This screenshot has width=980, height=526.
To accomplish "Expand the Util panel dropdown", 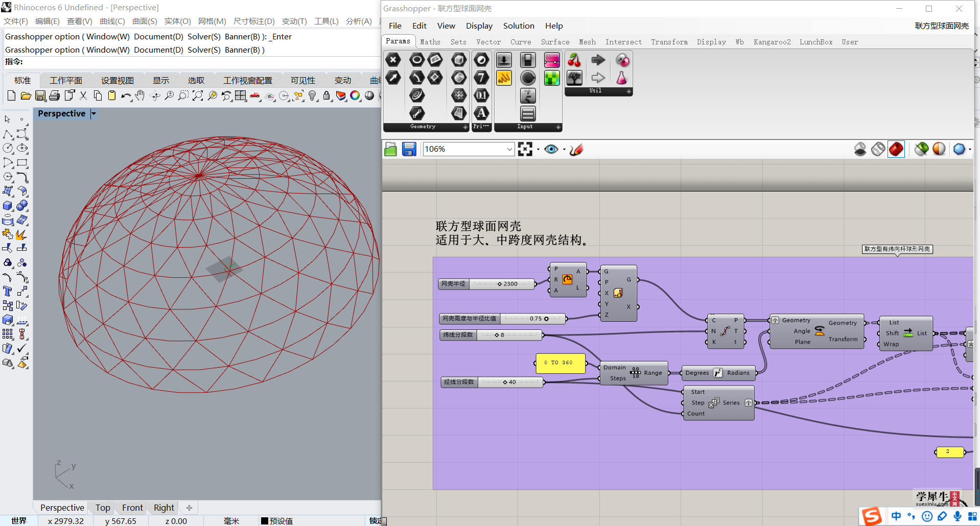I will (628, 91).
